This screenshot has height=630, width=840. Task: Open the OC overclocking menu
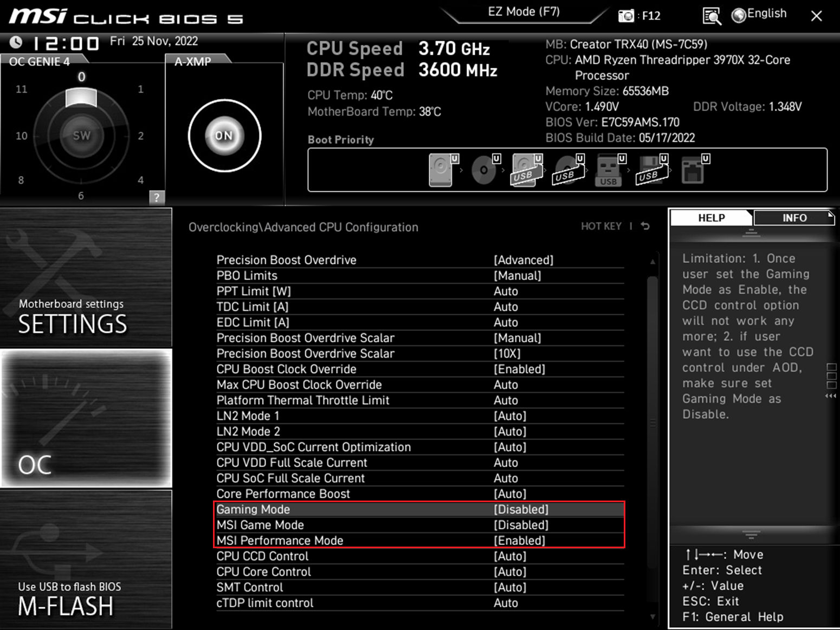(x=86, y=418)
